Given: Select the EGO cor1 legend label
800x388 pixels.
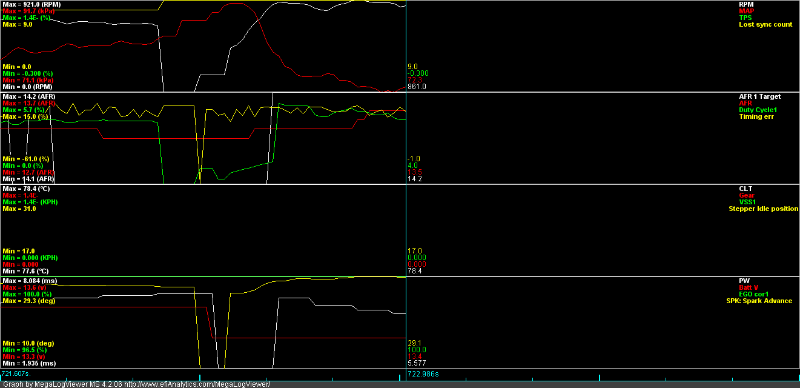Looking at the screenshot, I should tap(754, 294).
